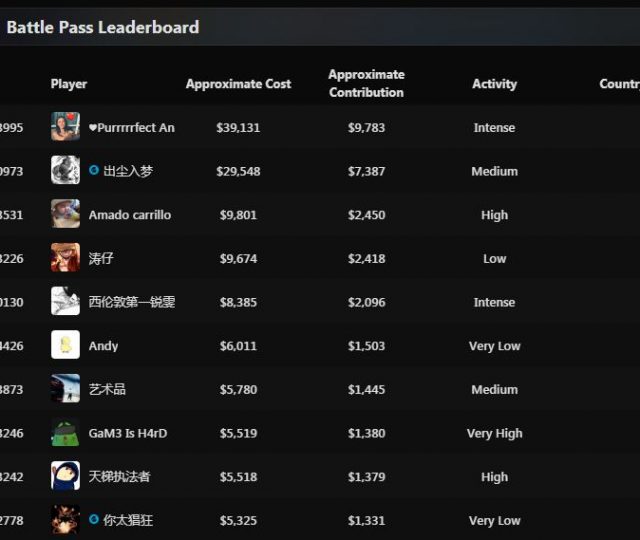Click 西伦敦第一锐雯's player name
The image size is (640, 540).
(132, 302)
